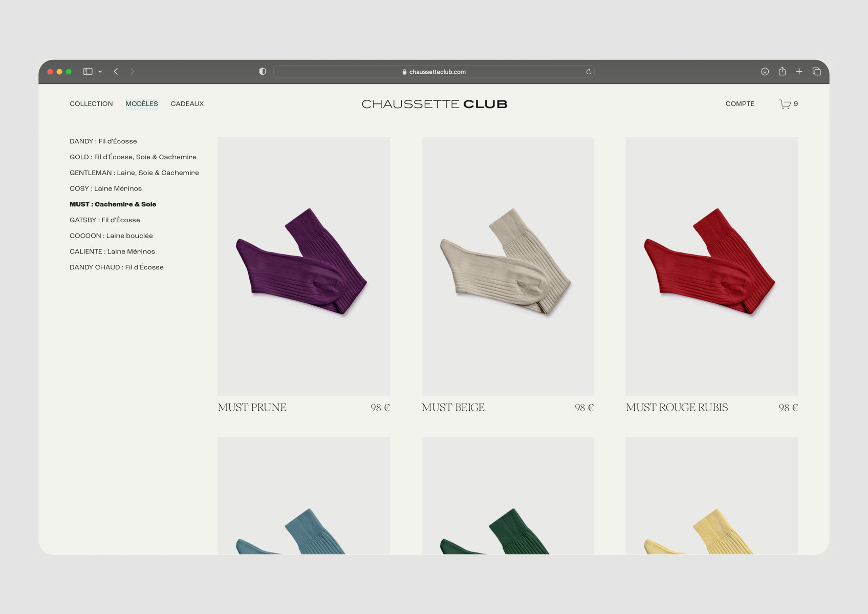Viewport: 868px width, 614px height.
Task: Click the 98 € price of Must Rouge Rubis
Action: [x=788, y=408]
